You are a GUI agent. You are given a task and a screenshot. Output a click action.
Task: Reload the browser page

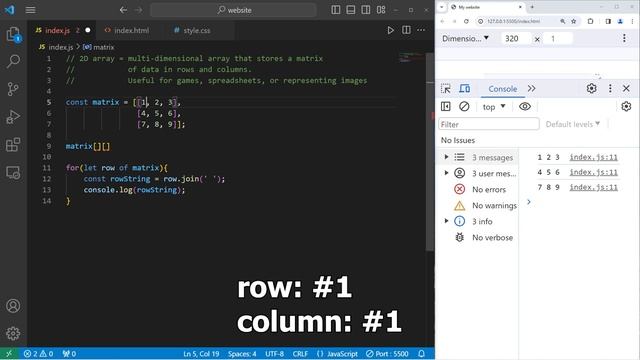466,21
